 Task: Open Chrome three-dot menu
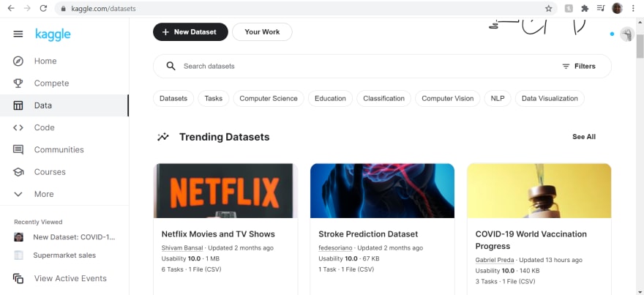pyautogui.click(x=633, y=8)
